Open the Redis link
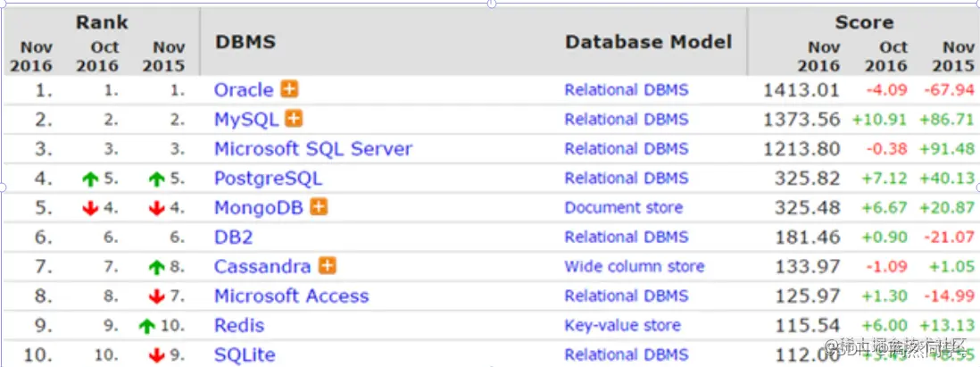Viewport: 980px width, 367px height. coord(238,325)
